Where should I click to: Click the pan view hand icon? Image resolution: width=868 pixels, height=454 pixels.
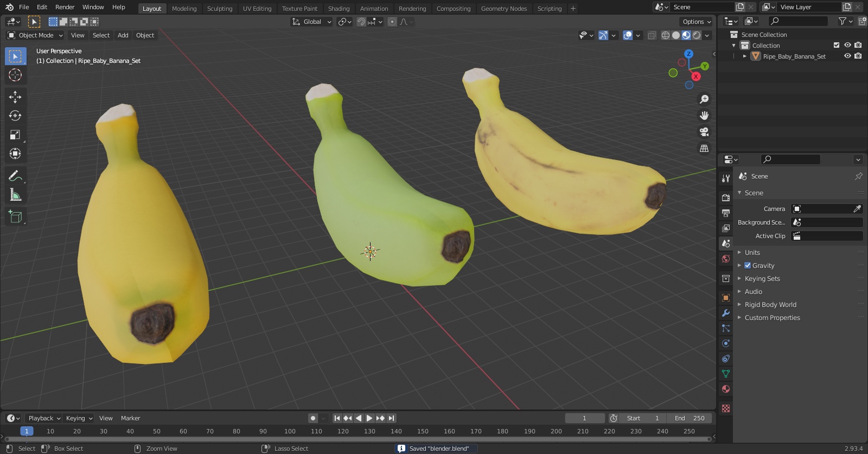tap(704, 116)
